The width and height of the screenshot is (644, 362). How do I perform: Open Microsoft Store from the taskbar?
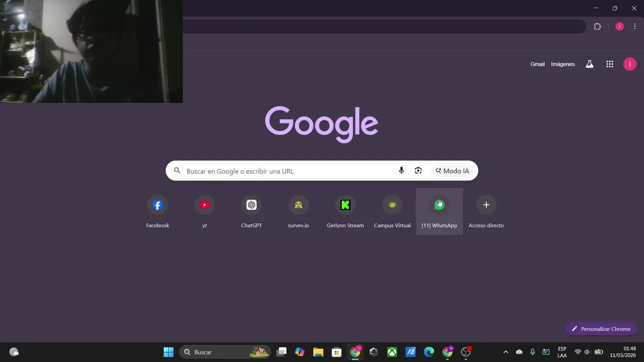click(337, 352)
